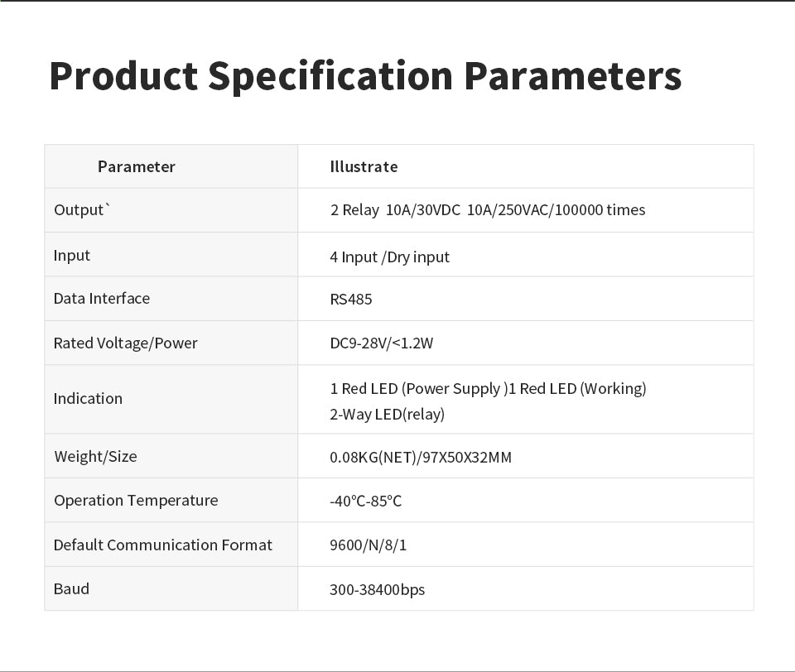Click the 0.08KG(NET)/97X50X32MM value

[421, 458]
